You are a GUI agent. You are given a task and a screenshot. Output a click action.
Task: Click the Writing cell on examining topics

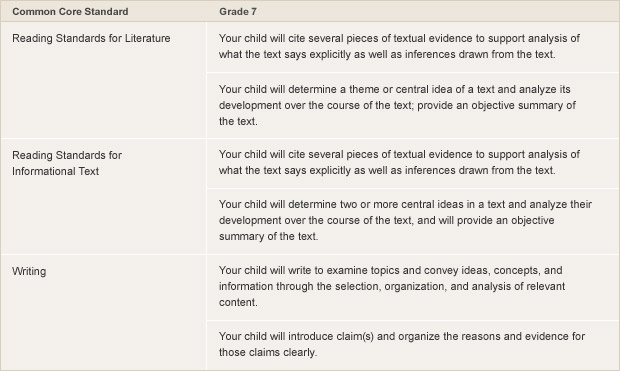(412, 287)
